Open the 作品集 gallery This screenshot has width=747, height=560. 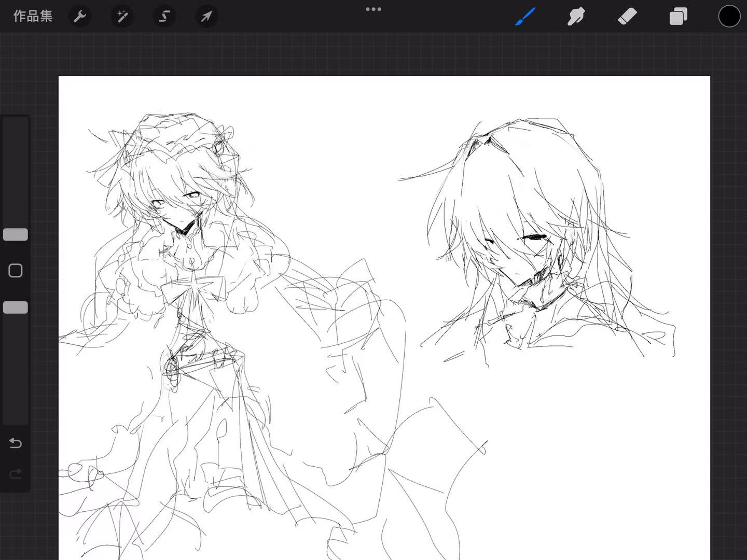[33, 16]
